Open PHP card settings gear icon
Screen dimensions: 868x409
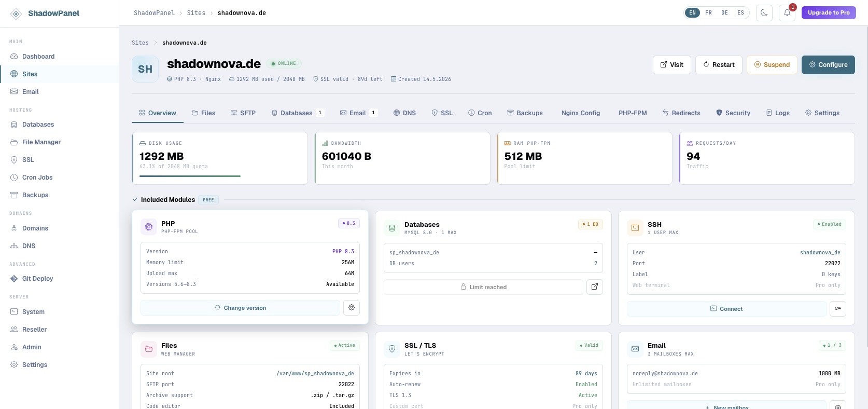point(352,308)
